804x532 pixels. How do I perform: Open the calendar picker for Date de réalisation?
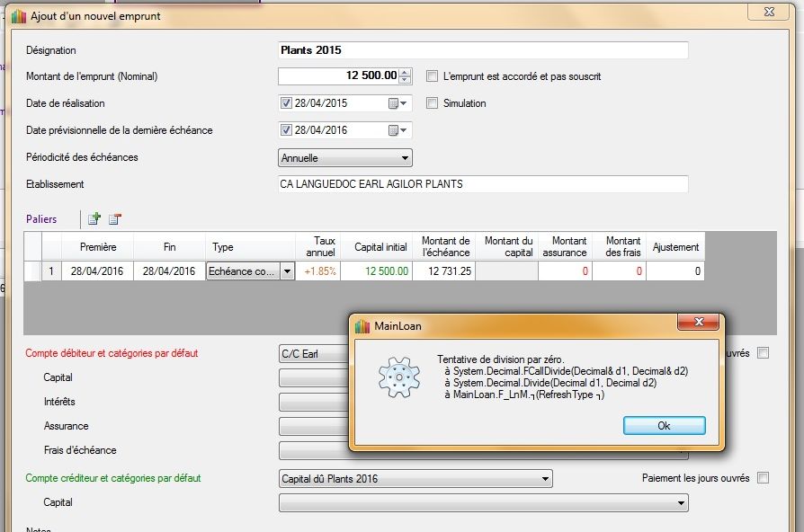click(x=397, y=103)
